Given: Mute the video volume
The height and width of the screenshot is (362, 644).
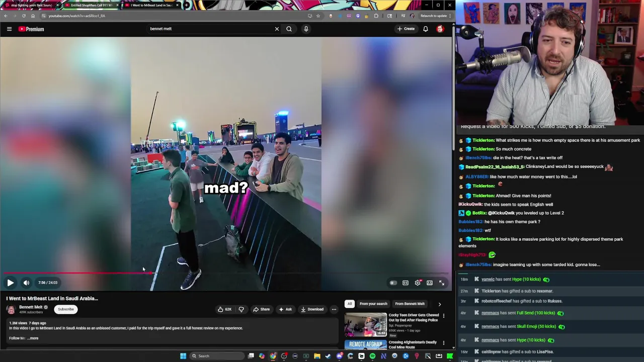Looking at the screenshot, I should point(26,283).
